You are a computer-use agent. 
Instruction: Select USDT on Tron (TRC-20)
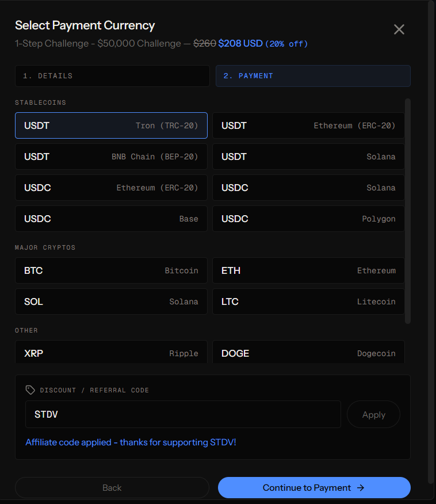click(x=111, y=125)
